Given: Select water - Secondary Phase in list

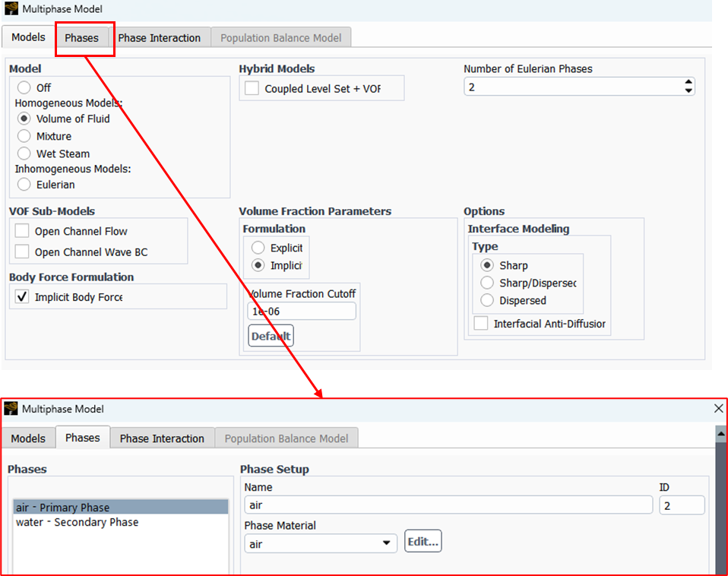Looking at the screenshot, I should coord(77,523).
